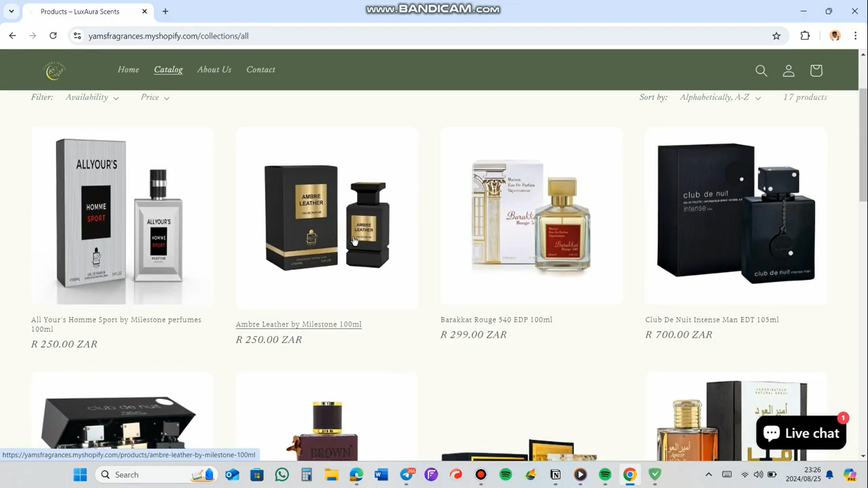
Task: View the shopping cart icon
Action: 815,71
